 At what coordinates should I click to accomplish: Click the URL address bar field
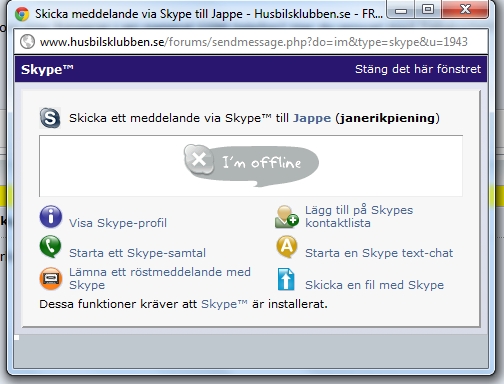point(251,42)
